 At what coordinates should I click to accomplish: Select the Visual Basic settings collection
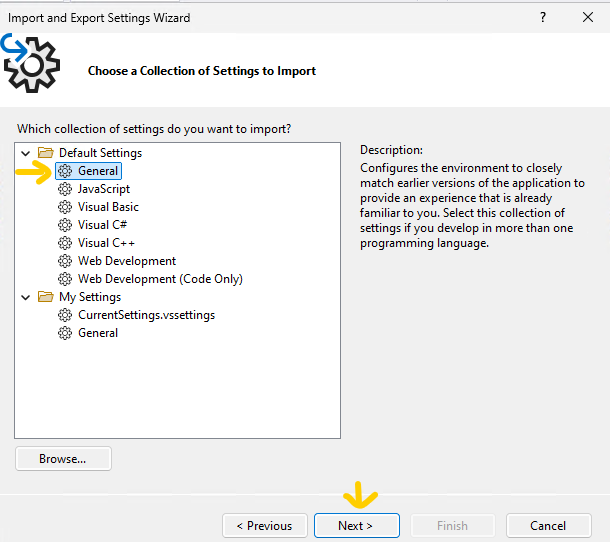click(108, 207)
